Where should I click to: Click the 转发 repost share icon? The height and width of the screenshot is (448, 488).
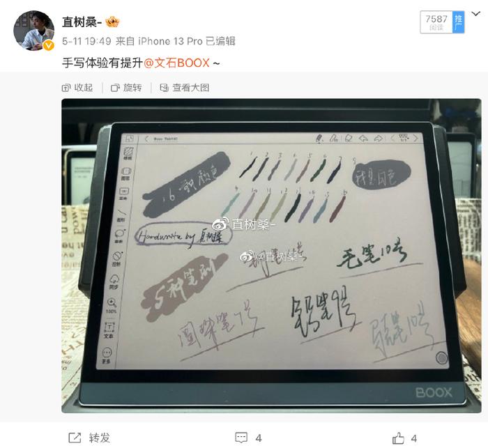coord(75,438)
